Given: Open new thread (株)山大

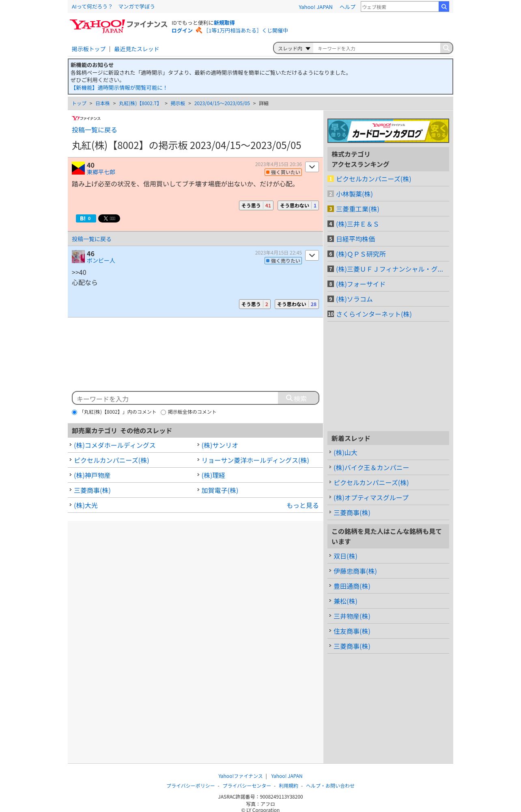Looking at the screenshot, I should coord(345,453).
